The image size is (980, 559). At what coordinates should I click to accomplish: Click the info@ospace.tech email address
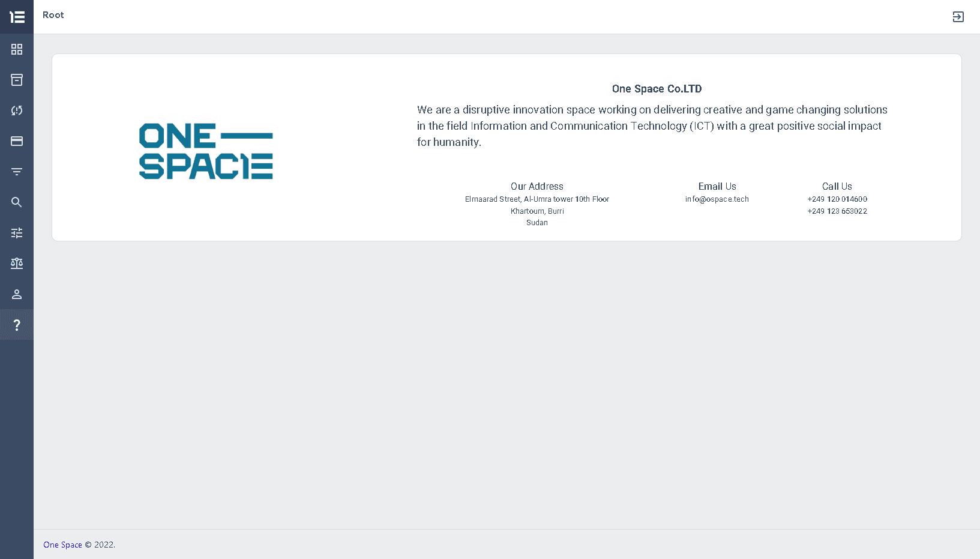[x=717, y=199]
